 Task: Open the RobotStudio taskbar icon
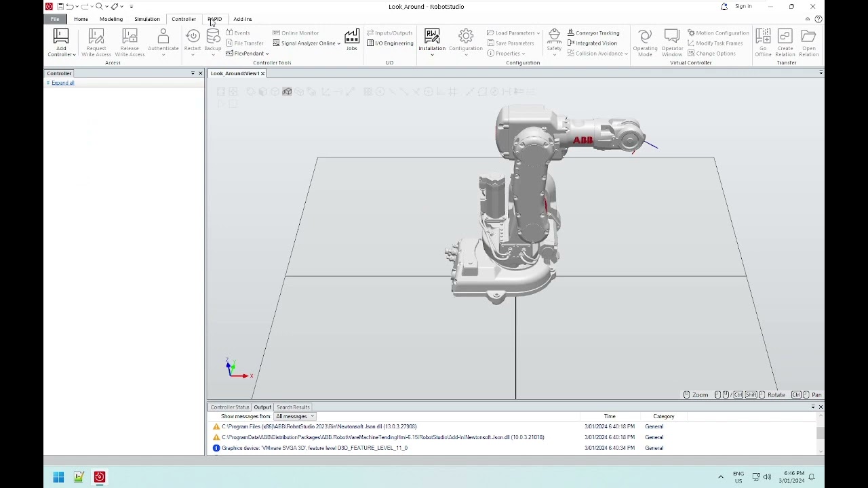coord(100,477)
